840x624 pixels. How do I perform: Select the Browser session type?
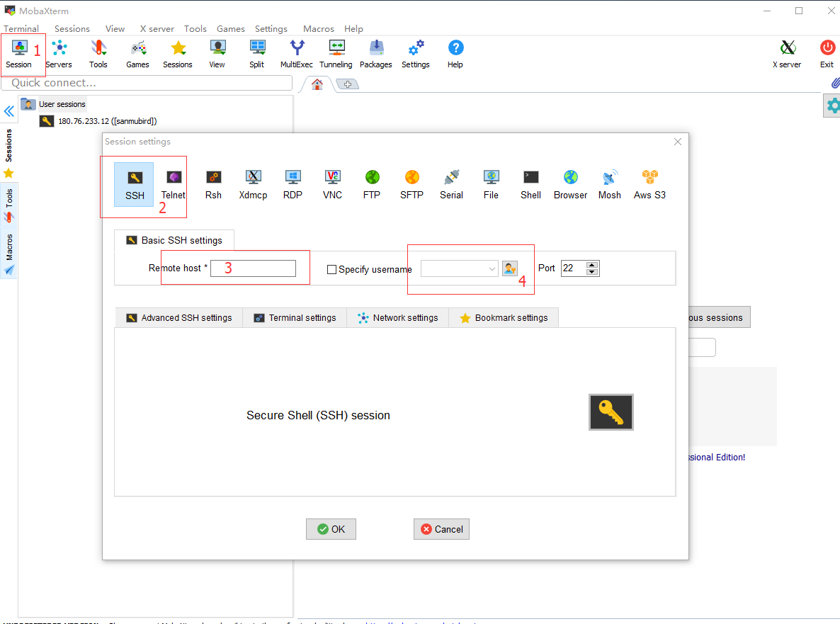tap(570, 185)
